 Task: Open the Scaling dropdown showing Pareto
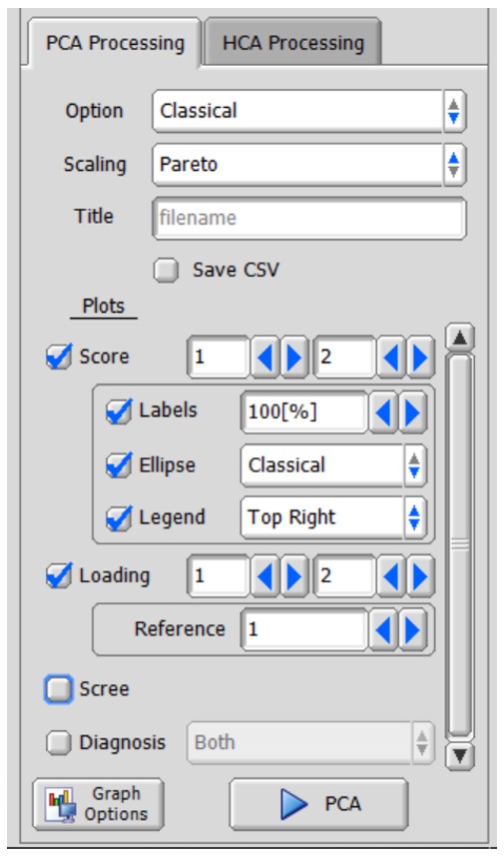[x=309, y=165]
